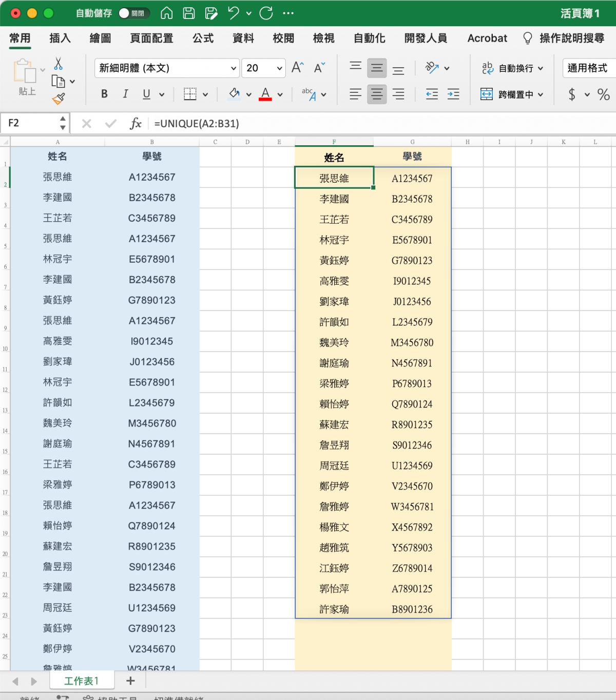The width and height of the screenshot is (616, 700).
Task: Open the 插入 ribbon tab
Action: click(x=60, y=38)
